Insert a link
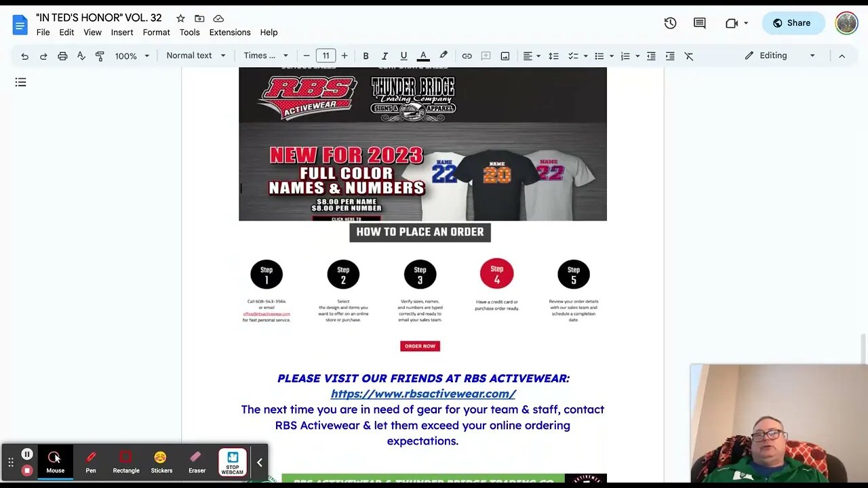The width and height of the screenshot is (868, 488). point(467,56)
